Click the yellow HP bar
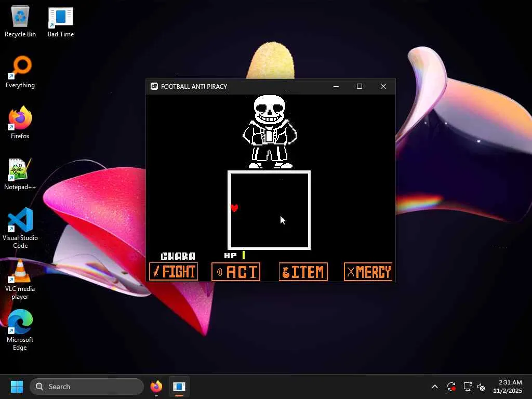This screenshot has height=399, width=532. 244,255
